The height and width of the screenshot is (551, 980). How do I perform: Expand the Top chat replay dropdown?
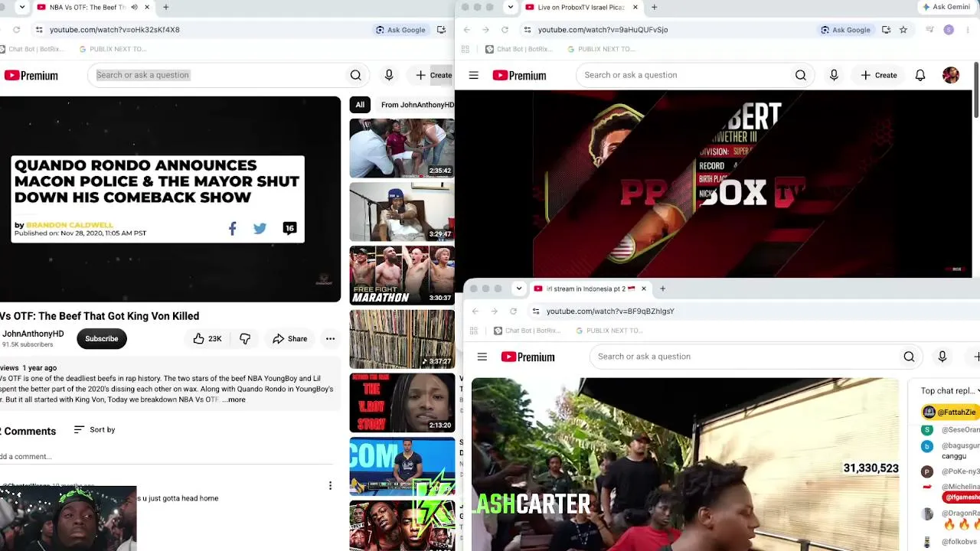(x=950, y=391)
